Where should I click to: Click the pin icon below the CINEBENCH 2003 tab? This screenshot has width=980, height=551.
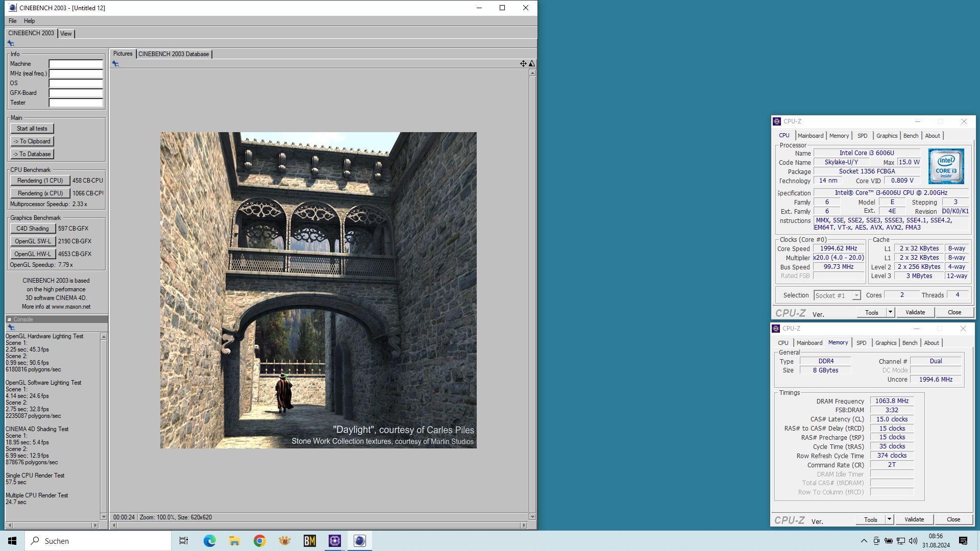pyautogui.click(x=11, y=43)
